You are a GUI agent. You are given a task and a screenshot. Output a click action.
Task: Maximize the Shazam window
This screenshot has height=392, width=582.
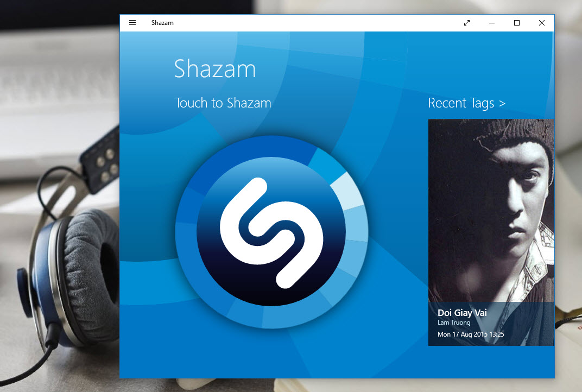(517, 23)
